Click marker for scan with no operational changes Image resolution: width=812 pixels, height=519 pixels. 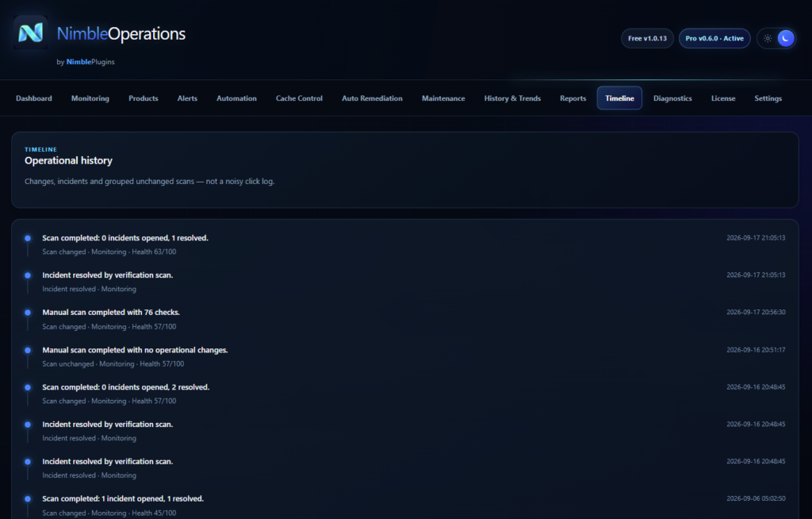tap(28, 351)
